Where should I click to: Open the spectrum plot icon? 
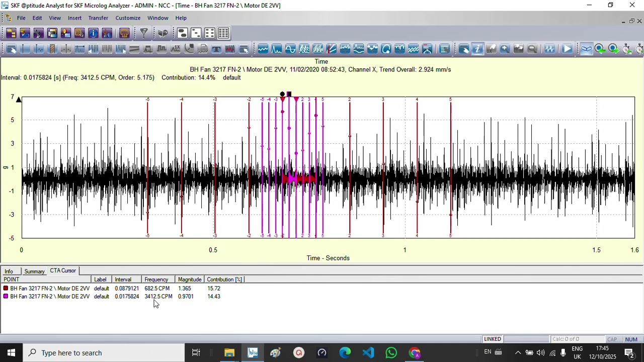coord(277,49)
